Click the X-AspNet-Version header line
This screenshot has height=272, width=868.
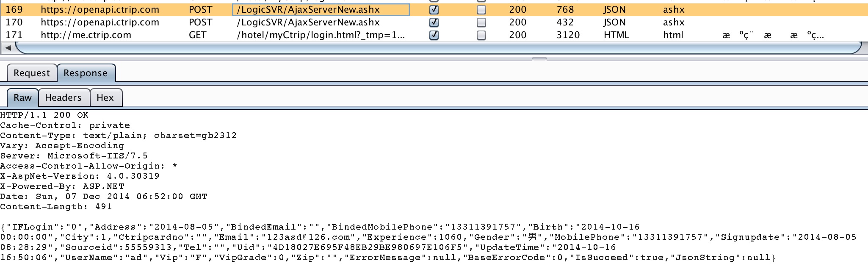point(80,176)
